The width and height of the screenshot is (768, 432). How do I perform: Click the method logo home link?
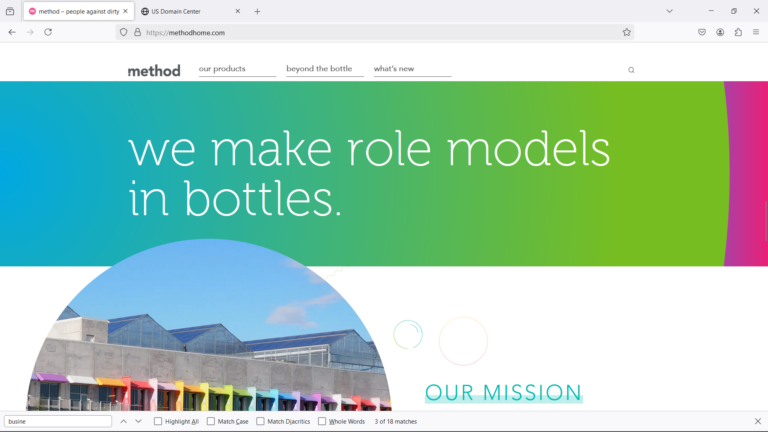(x=154, y=70)
